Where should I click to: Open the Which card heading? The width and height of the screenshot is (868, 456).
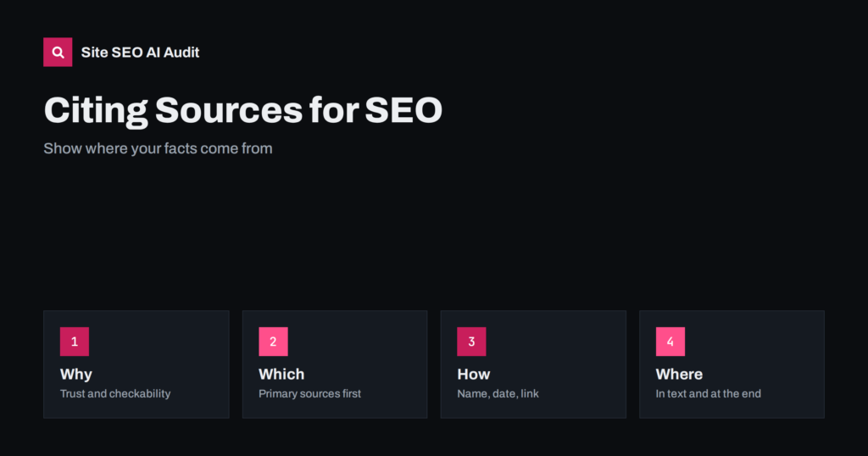tap(281, 374)
